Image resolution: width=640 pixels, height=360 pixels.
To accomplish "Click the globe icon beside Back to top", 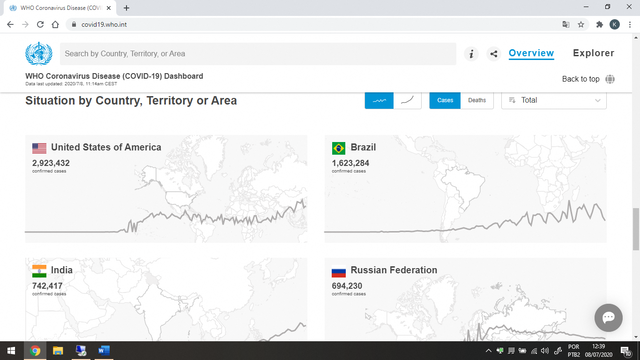I will pyautogui.click(x=610, y=79).
